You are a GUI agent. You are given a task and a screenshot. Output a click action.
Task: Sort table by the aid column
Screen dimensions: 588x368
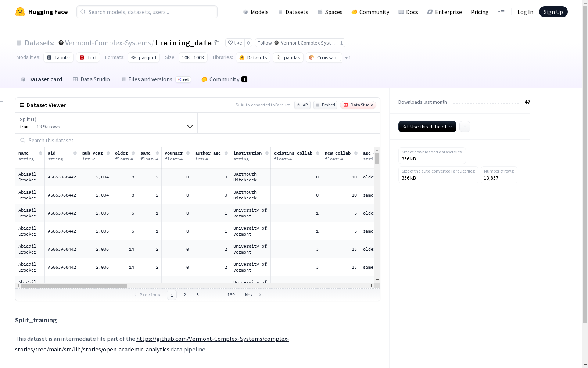tap(75, 153)
